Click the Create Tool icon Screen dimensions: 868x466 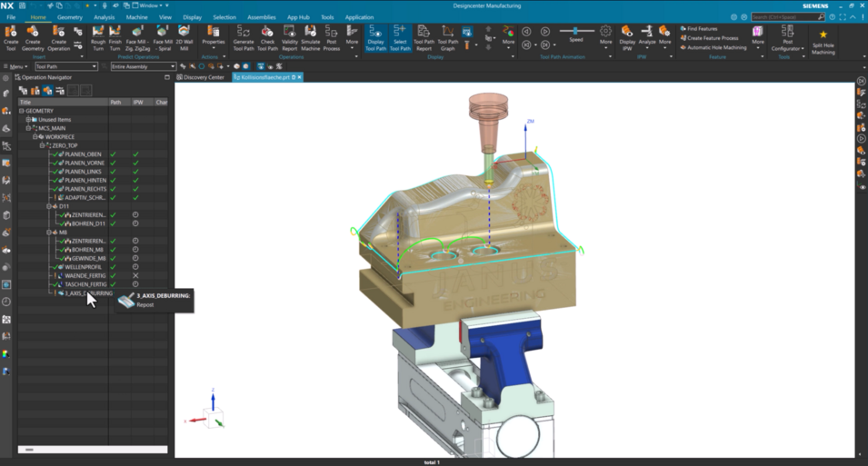tap(11, 37)
